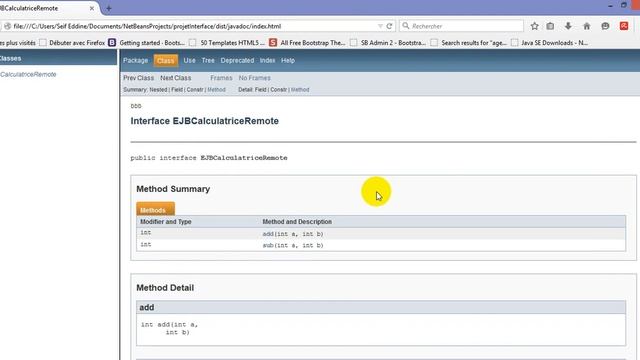Click the orange Methods tab

click(156, 209)
